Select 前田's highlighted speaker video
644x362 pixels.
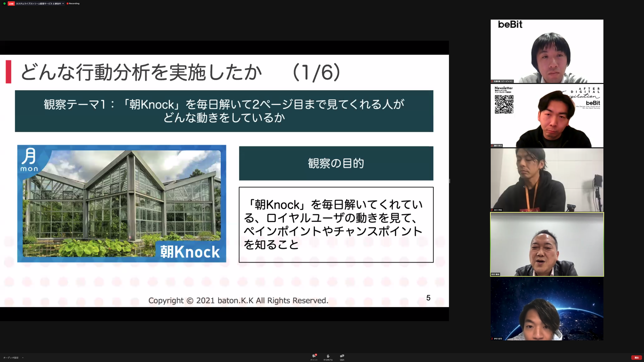click(x=547, y=244)
